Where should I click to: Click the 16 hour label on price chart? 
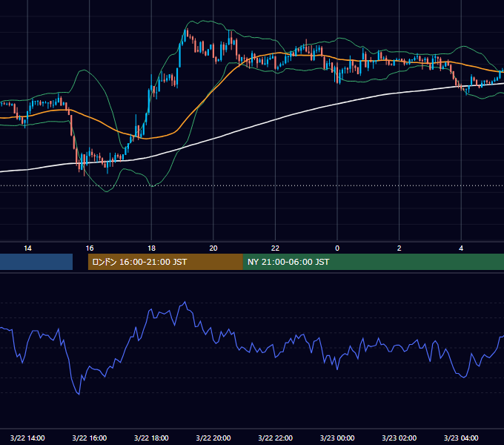[x=90, y=248]
